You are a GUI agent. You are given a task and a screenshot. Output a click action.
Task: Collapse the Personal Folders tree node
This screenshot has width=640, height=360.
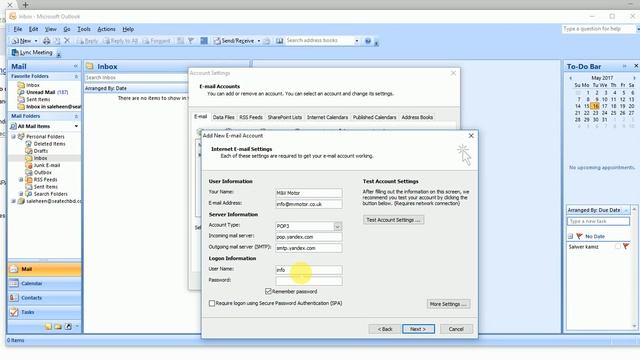click(13, 137)
